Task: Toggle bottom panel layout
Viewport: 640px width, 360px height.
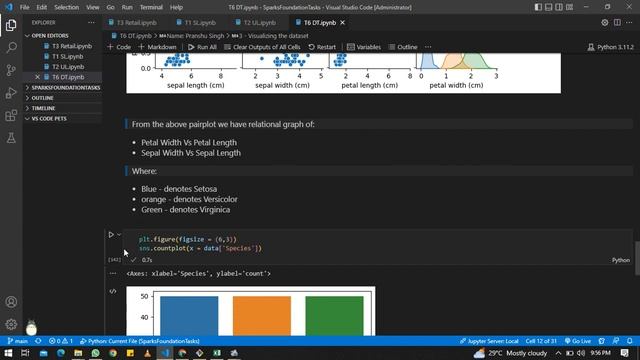Action: (549, 7)
